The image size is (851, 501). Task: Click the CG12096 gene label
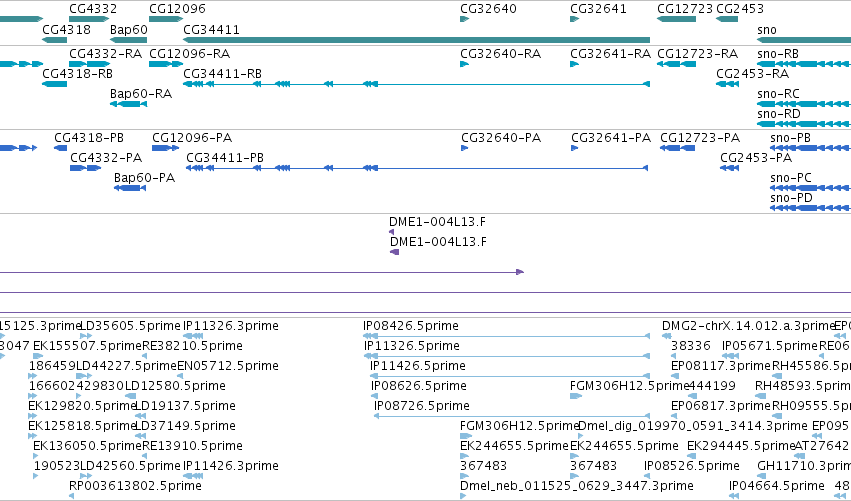[x=177, y=9]
